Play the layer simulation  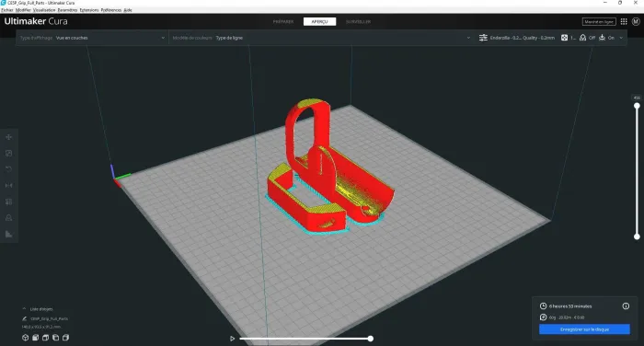tap(232, 339)
